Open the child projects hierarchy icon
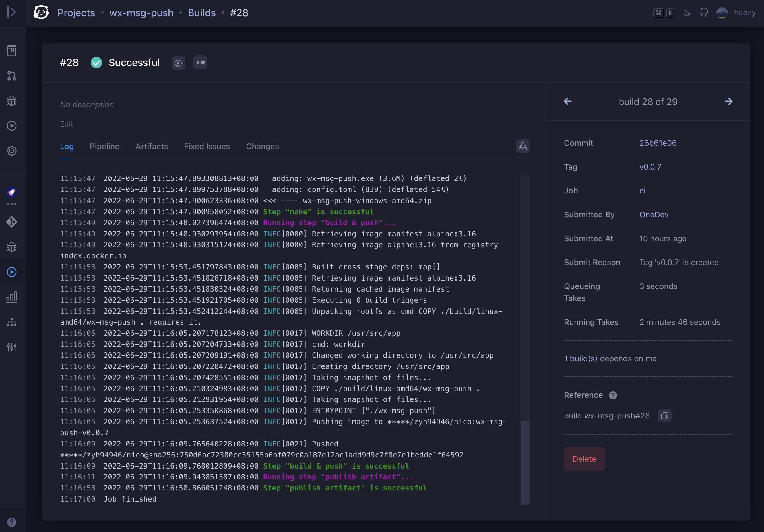Image resolution: width=764 pixels, height=532 pixels. click(12, 322)
